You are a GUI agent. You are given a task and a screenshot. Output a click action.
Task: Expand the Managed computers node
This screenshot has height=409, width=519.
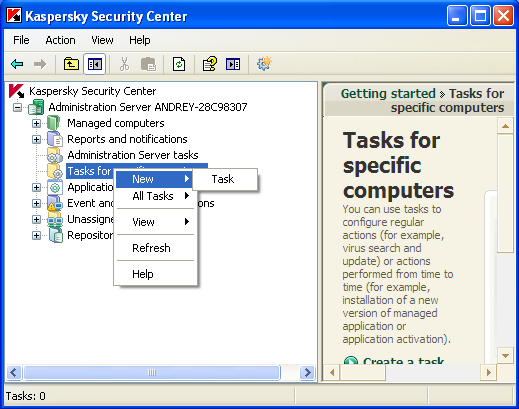click(x=36, y=123)
